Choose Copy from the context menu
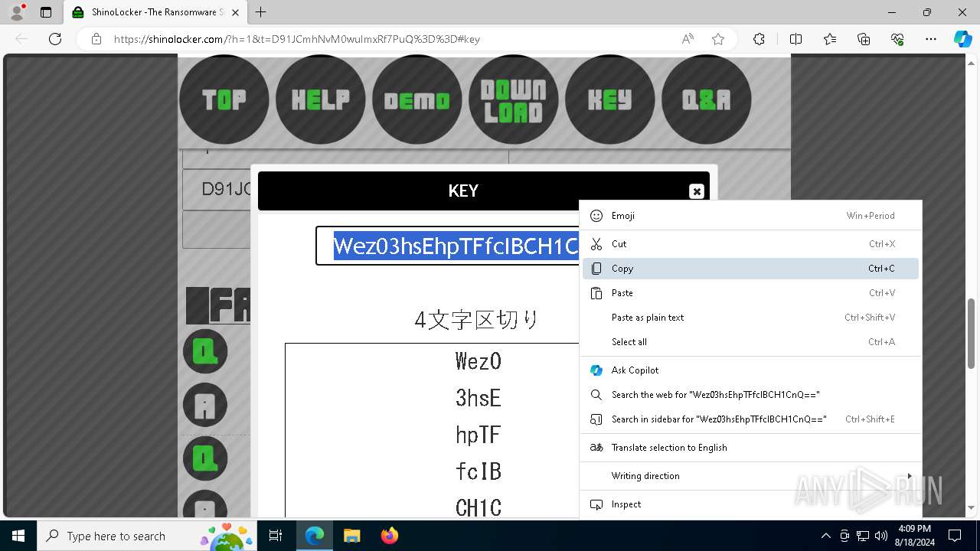Screen dimensions: 980x551 coord(750,269)
